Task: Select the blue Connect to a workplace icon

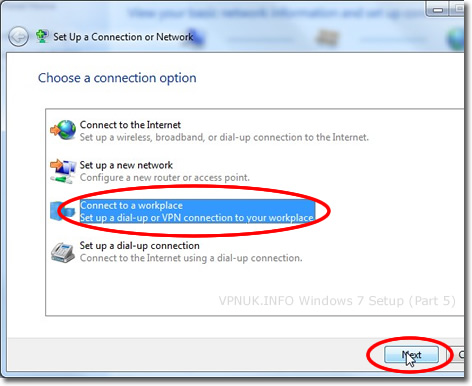Action: click(x=63, y=211)
